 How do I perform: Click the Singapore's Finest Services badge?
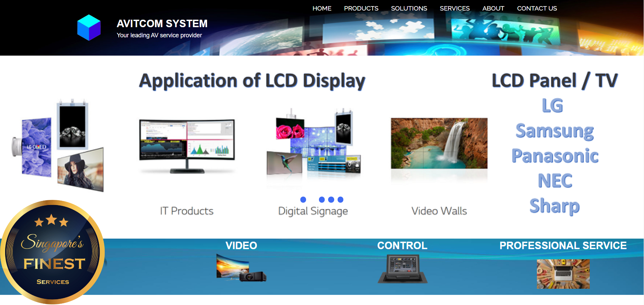(x=53, y=252)
